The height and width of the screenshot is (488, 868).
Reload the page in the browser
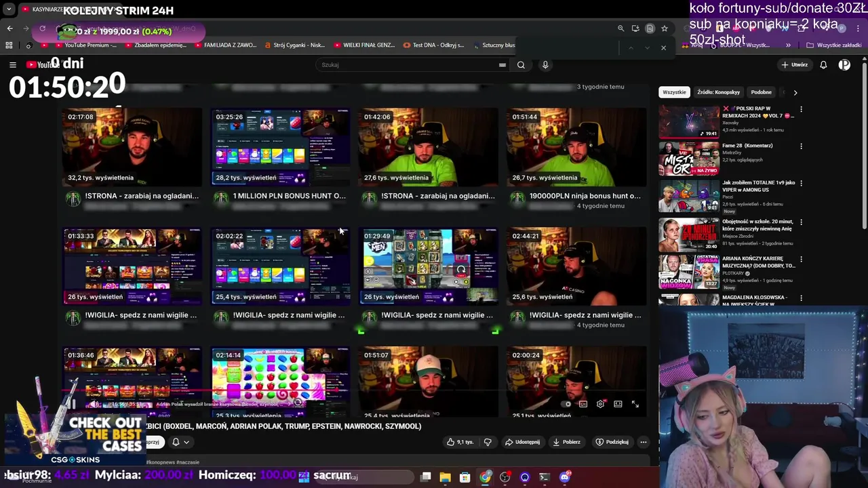(x=43, y=28)
